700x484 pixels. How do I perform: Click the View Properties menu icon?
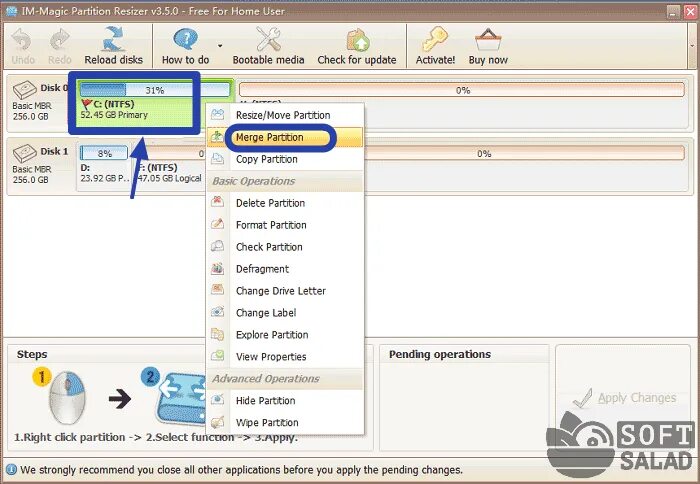coord(217,355)
